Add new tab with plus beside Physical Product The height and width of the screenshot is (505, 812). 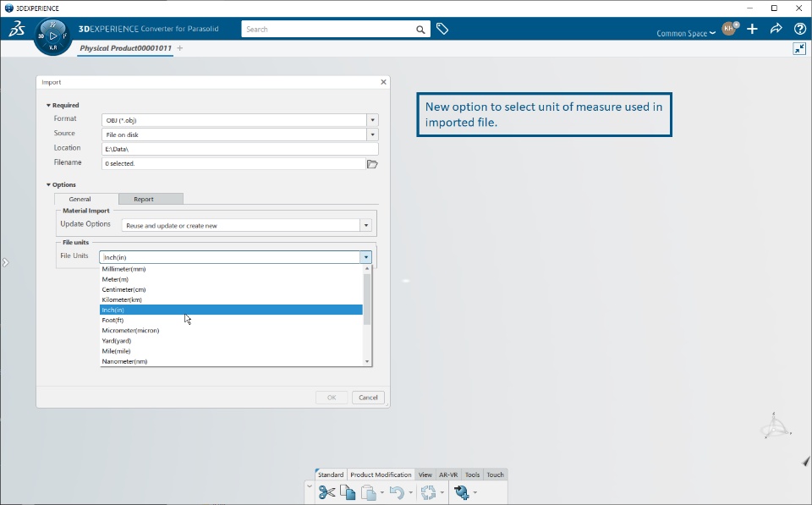point(179,48)
